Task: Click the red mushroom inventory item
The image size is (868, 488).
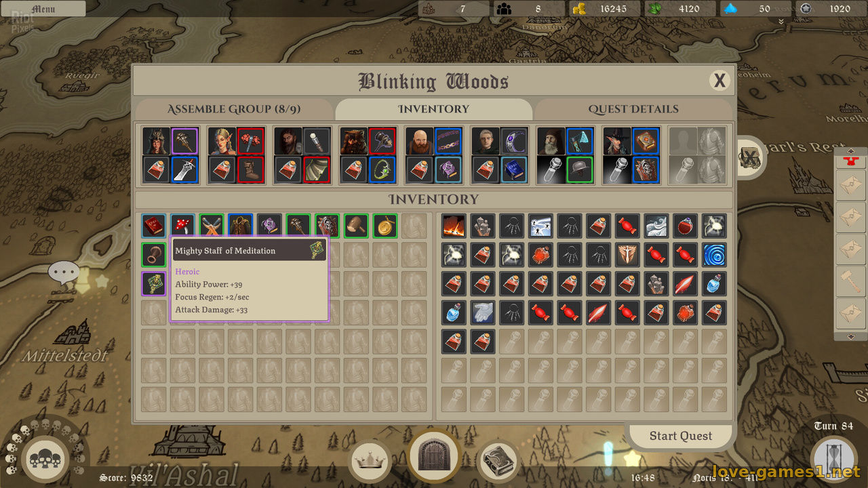Action: click(182, 226)
